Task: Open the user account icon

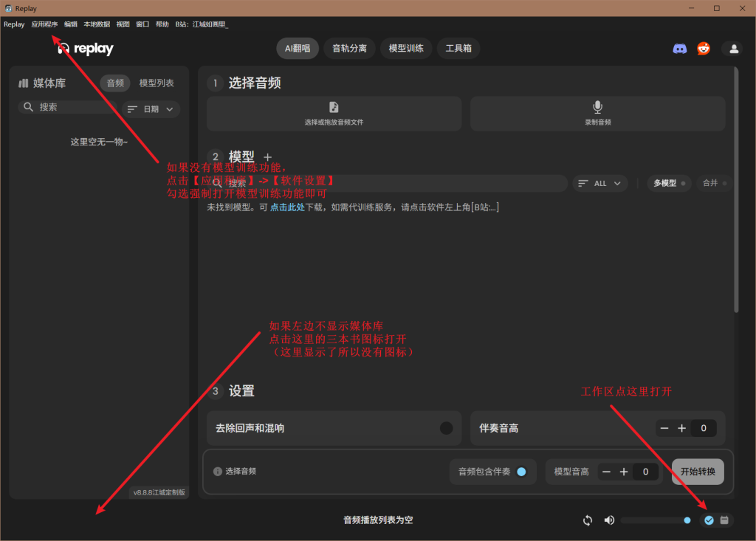Action: coord(733,48)
